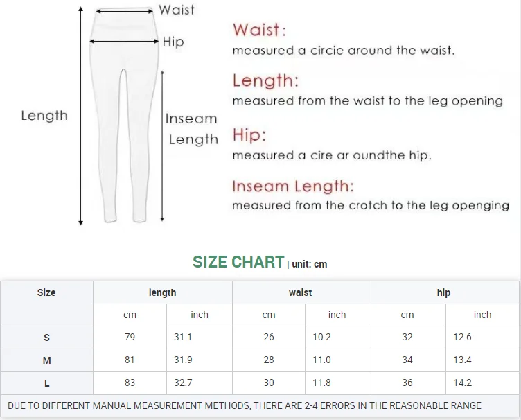The height and width of the screenshot is (420, 521).
Task: Click the 30 cm waist cell
Action: click(x=269, y=383)
